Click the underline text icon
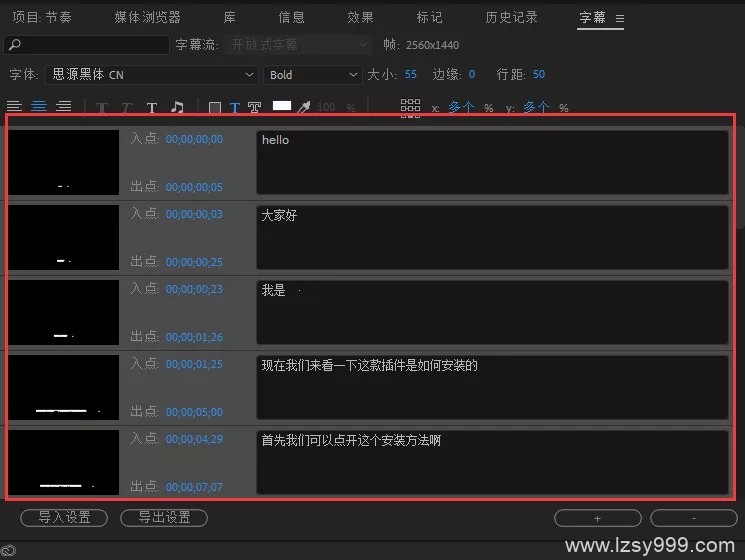 click(x=152, y=108)
